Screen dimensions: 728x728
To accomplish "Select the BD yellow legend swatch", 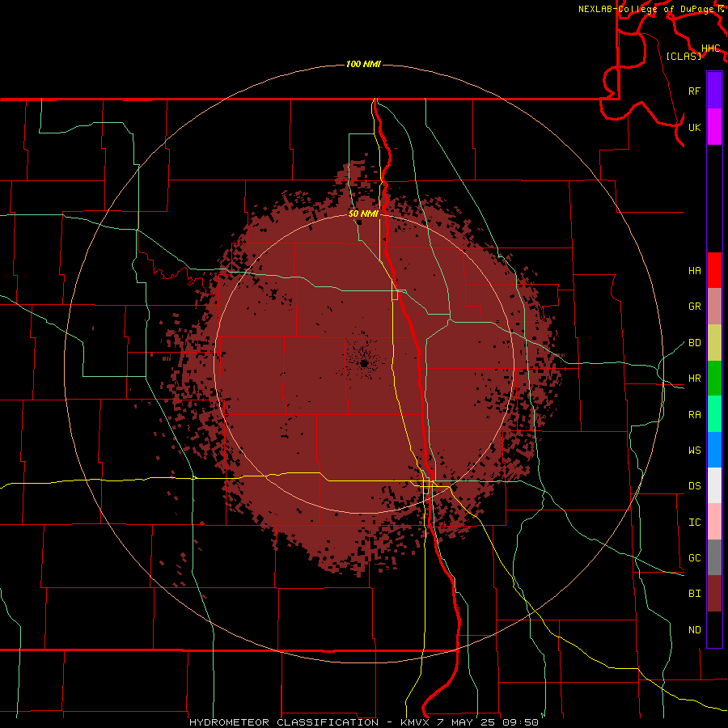I will tap(714, 342).
